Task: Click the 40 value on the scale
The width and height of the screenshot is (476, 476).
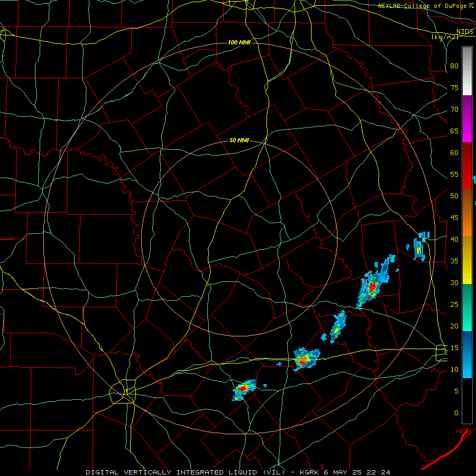Action: pos(454,240)
